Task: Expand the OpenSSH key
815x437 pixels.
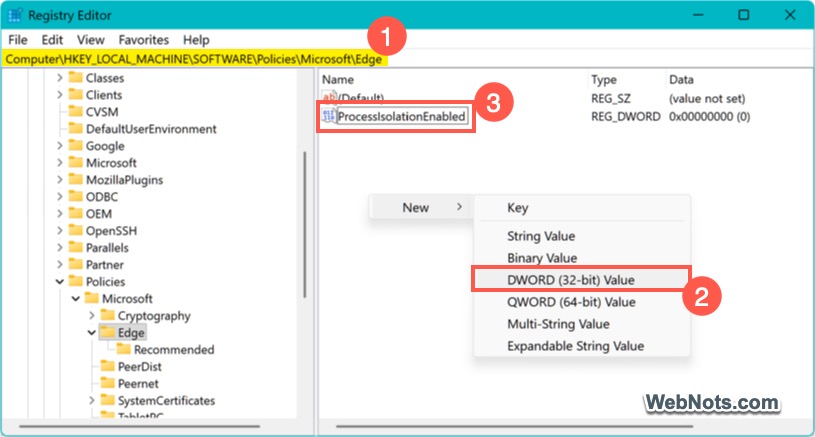Action: point(60,231)
